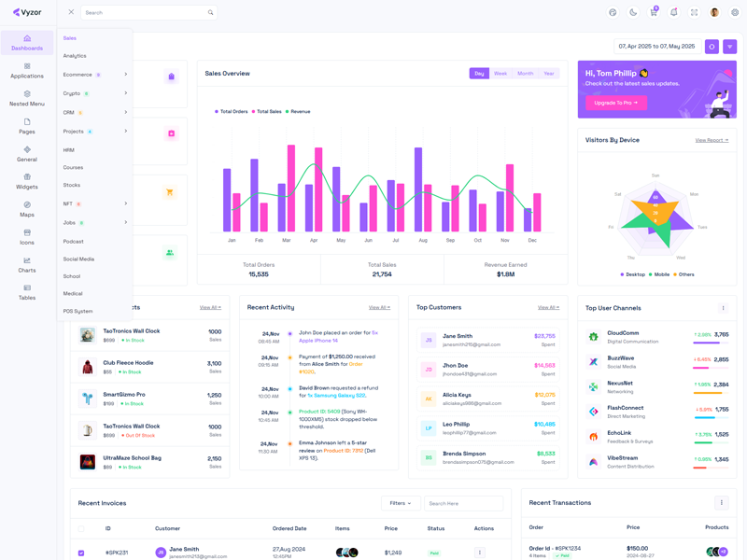The image size is (747, 560).
Task: Switch Sales Overview to the Month tab
Action: [525, 74]
